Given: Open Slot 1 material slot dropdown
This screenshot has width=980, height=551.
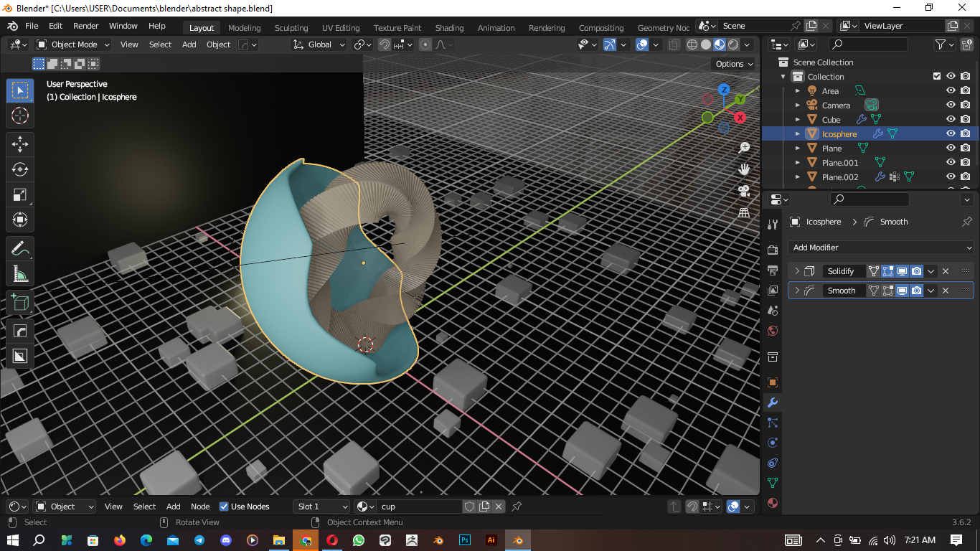Looking at the screenshot, I should click(322, 507).
